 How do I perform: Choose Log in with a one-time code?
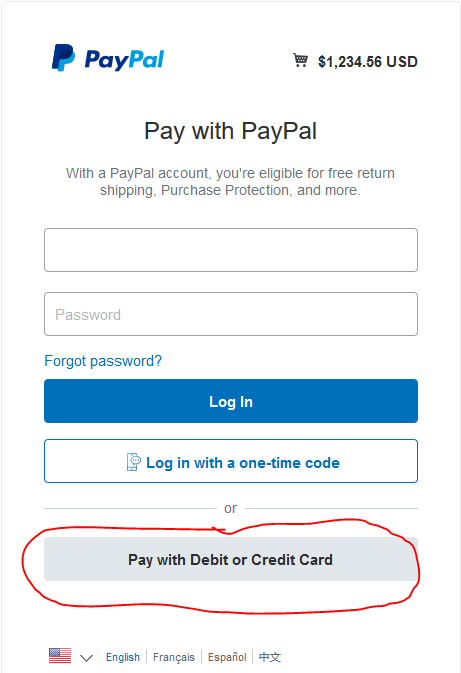231,461
